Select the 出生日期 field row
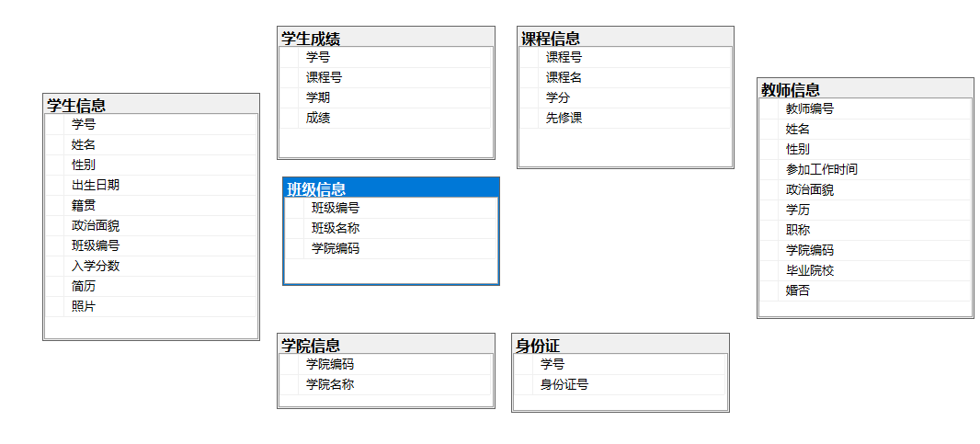The image size is (980, 444). point(151,185)
